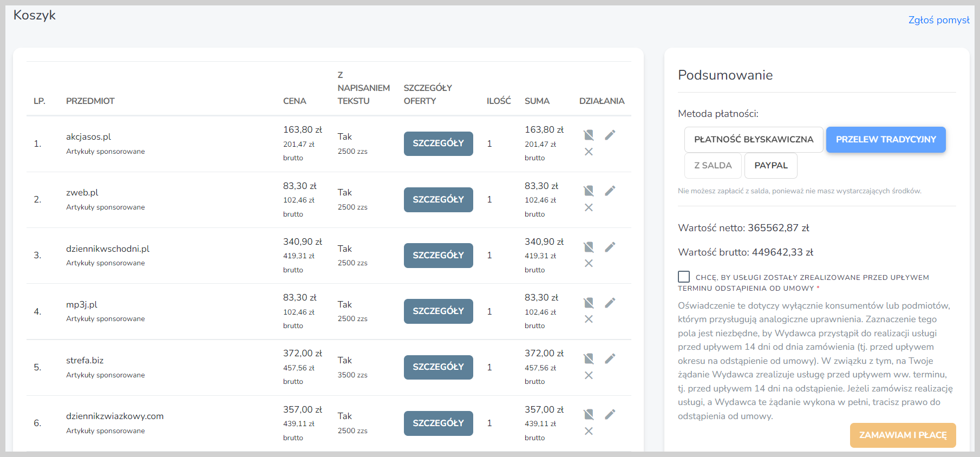Delete zweb.pl from the cart
This screenshot has width=980, height=457.
[589, 207]
